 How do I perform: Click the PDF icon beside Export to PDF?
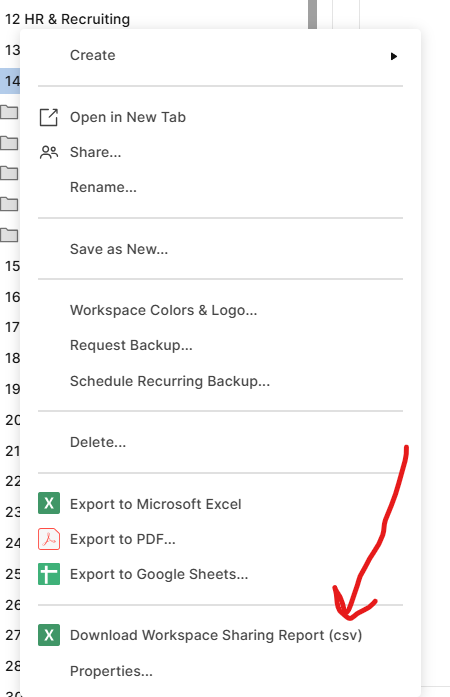click(x=49, y=539)
